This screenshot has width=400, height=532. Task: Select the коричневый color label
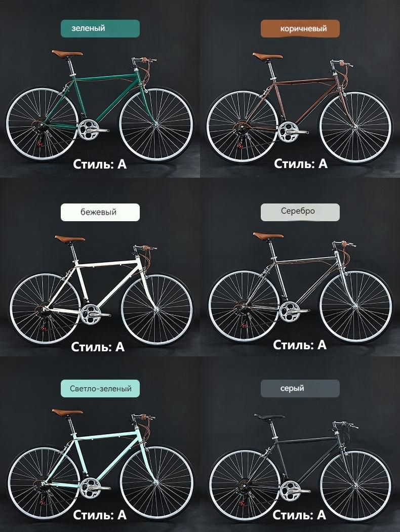pyautogui.click(x=300, y=28)
